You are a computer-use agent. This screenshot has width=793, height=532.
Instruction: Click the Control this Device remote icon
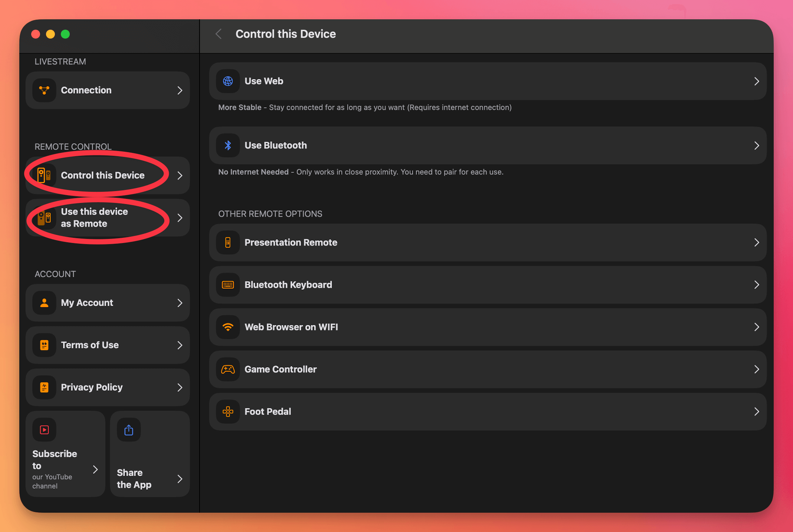click(44, 175)
